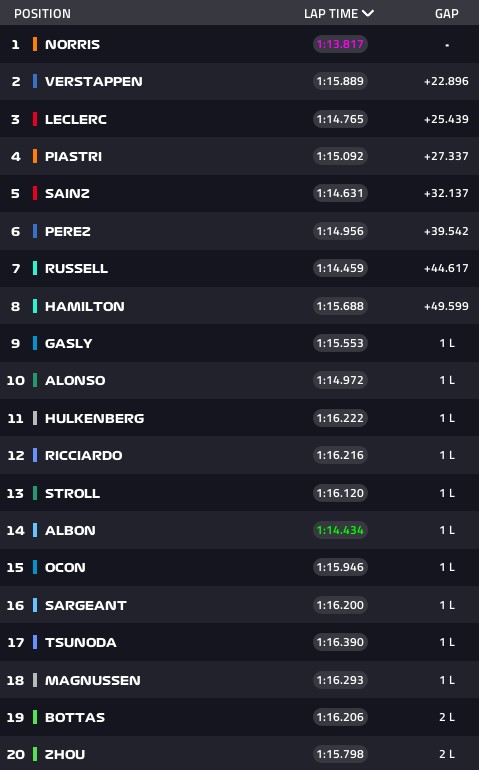The height and width of the screenshot is (770, 479).
Task: Click the green Sauber bar beside BOTTAS
Action: tap(35, 717)
